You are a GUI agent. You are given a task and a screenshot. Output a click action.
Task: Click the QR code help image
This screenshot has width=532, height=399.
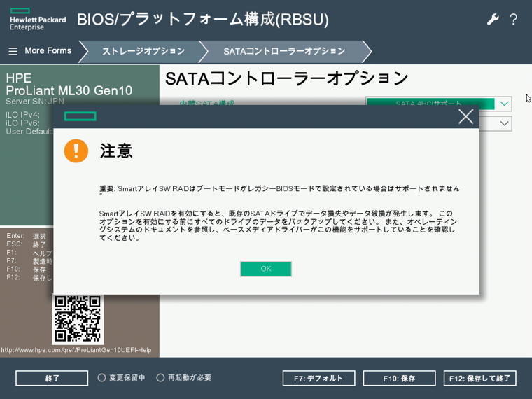pyautogui.click(x=78, y=319)
